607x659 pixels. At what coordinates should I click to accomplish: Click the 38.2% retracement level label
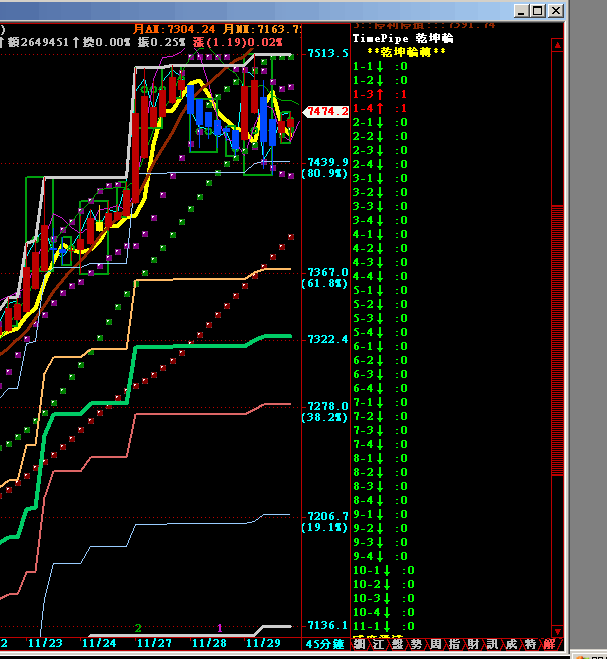[x=325, y=418]
